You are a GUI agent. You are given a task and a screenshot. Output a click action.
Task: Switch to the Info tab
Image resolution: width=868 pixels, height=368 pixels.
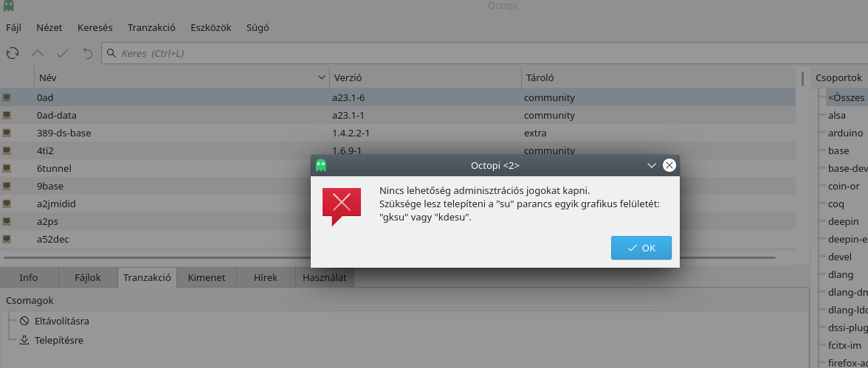pyautogui.click(x=29, y=278)
